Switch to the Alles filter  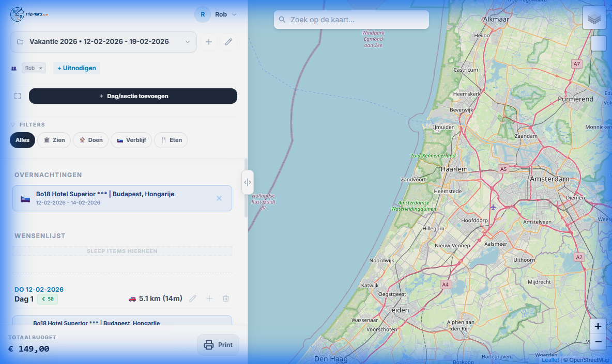tap(22, 140)
